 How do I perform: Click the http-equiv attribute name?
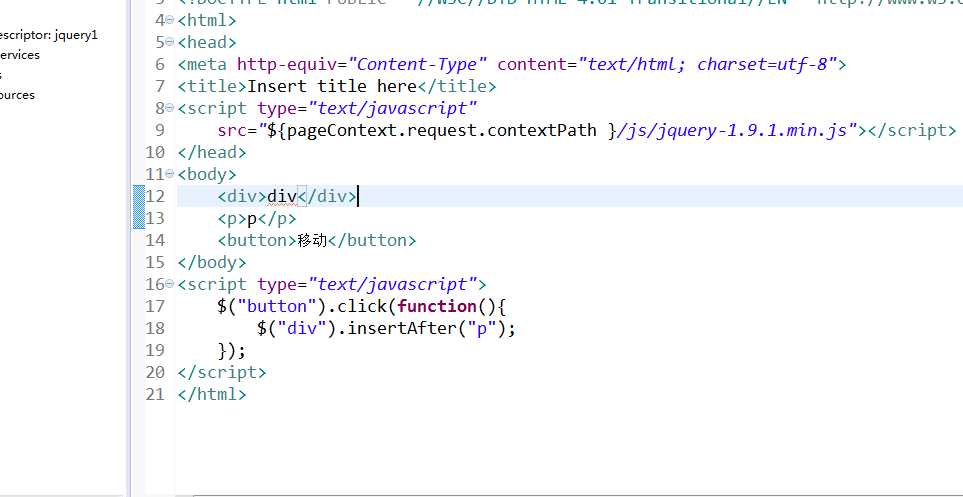(x=287, y=65)
